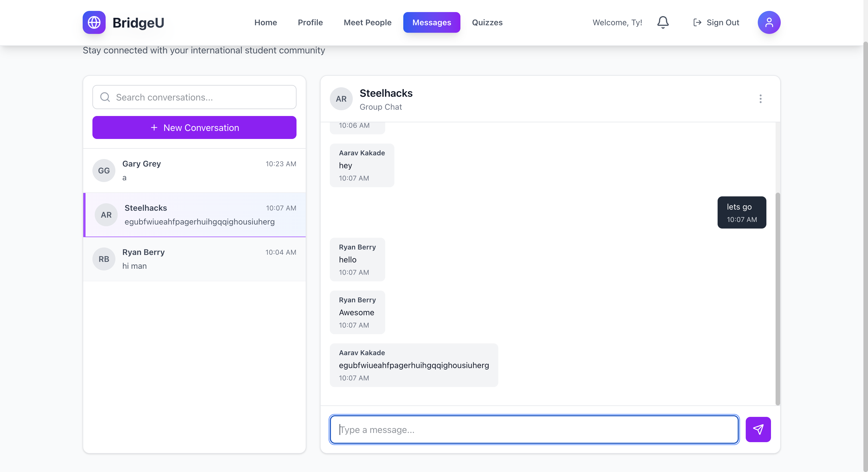Click the RB avatar for Ryan Berry
Image resolution: width=868 pixels, height=472 pixels.
104,259
